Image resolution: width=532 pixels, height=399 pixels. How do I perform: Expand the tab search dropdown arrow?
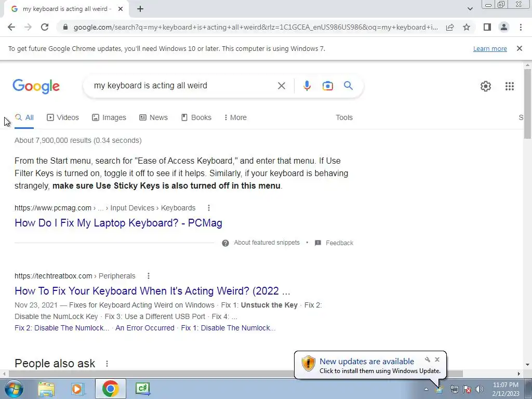tap(470, 9)
